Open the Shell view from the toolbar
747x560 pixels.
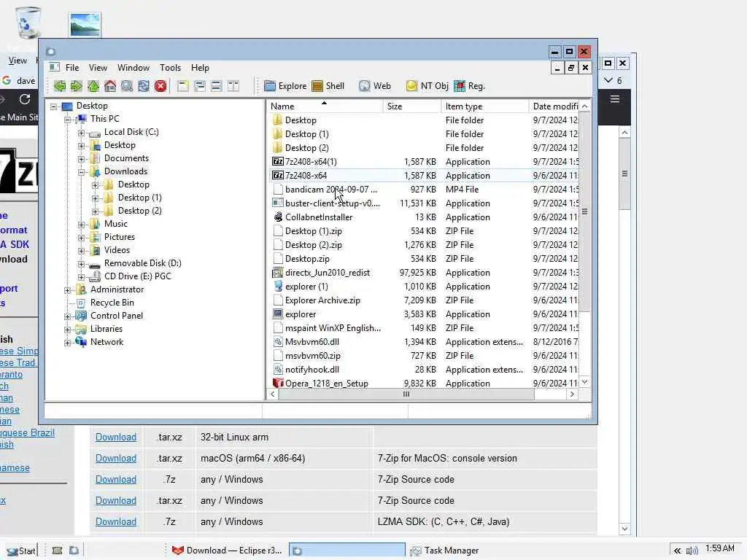click(x=328, y=86)
